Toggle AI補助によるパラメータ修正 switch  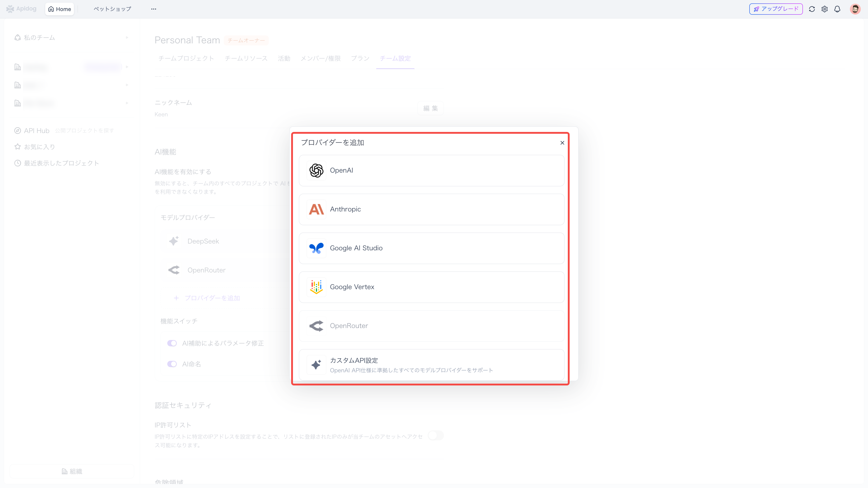coord(172,343)
